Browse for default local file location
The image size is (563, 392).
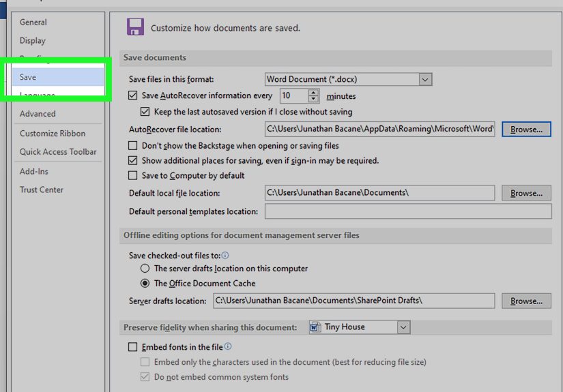(x=526, y=193)
